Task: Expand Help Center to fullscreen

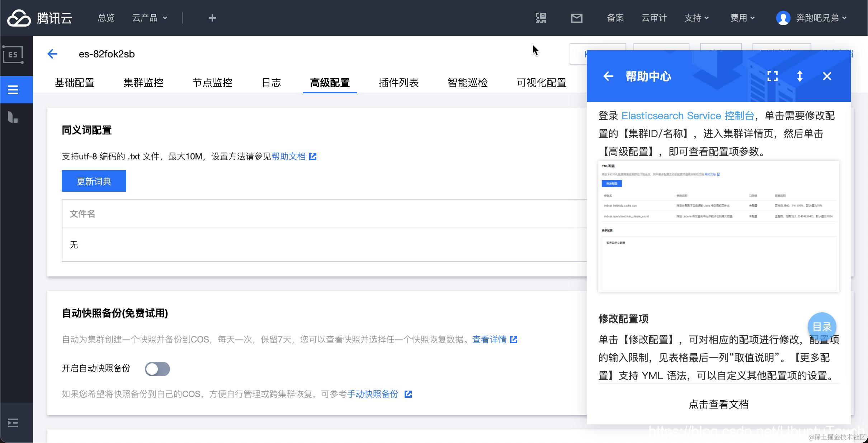Action: coord(772,76)
